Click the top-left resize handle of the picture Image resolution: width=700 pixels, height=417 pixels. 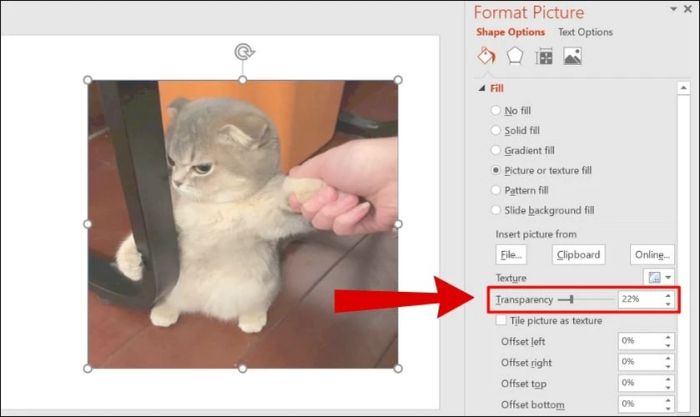coord(88,80)
